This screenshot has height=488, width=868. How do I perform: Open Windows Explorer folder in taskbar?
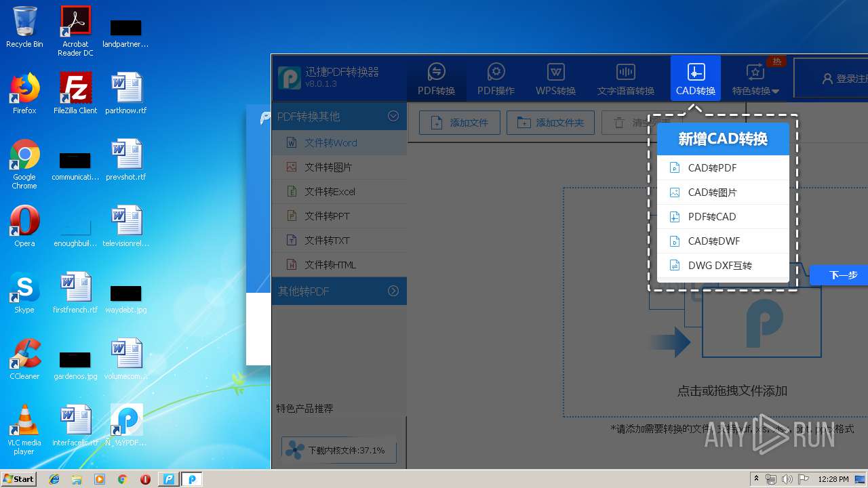click(77, 479)
